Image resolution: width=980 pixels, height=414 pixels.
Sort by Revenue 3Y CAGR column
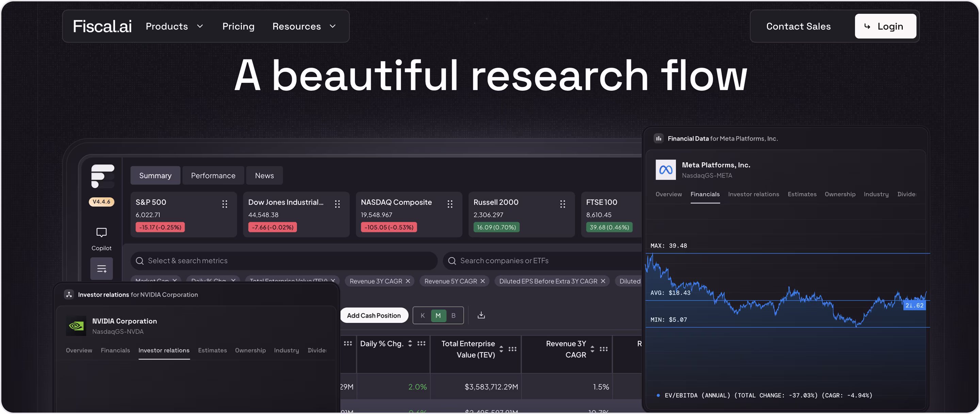coord(592,349)
